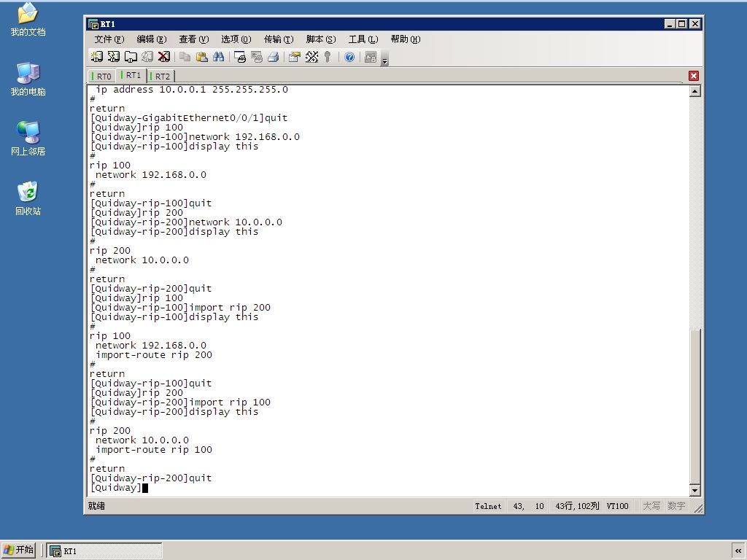Open Find with the binoculars icon
The height and width of the screenshot is (560, 747).
click(x=219, y=57)
